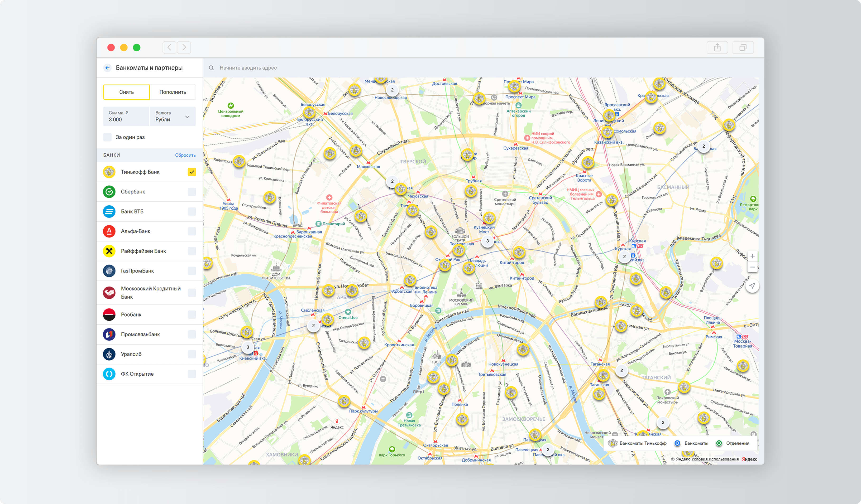Click the ТВЕРСКОЙ district label on map

coord(413,162)
